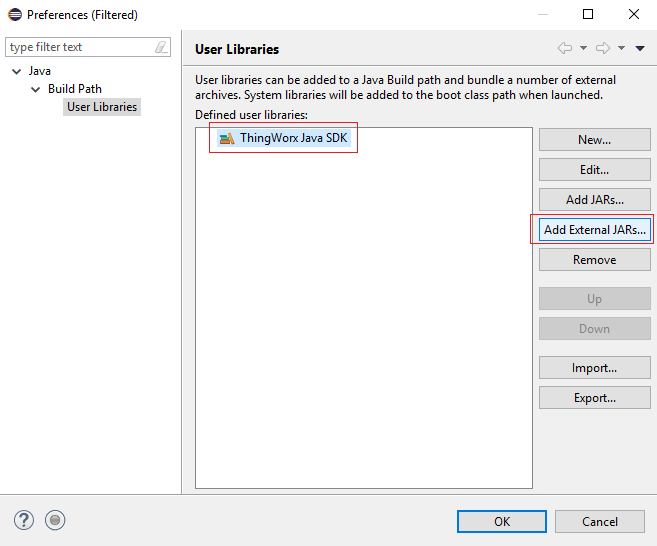Click the forward navigation arrow icon
The width and height of the screenshot is (657, 546).
[603, 48]
